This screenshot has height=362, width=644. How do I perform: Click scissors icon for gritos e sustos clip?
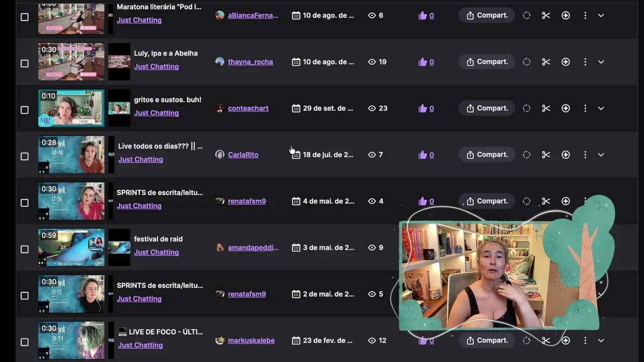(546, 108)
